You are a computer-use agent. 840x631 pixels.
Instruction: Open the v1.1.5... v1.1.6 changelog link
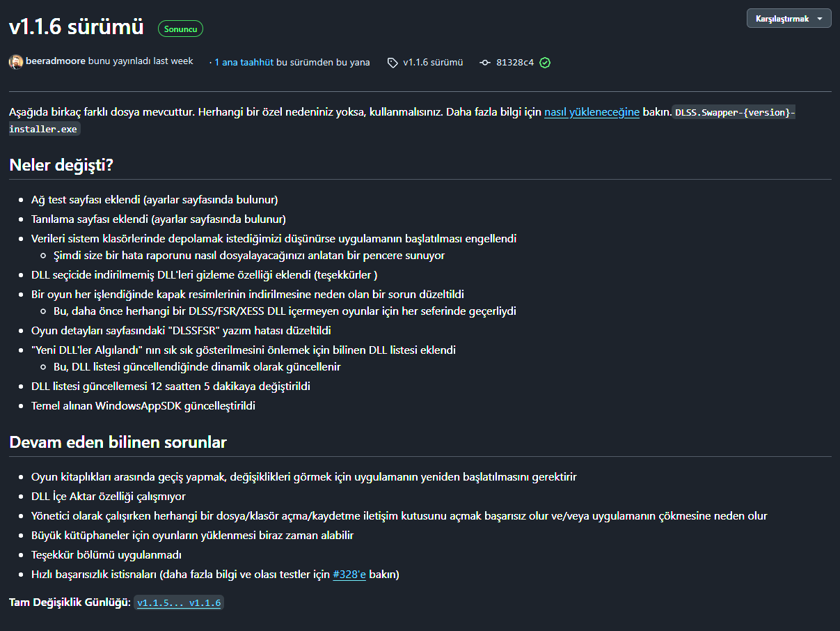[179, 603]
